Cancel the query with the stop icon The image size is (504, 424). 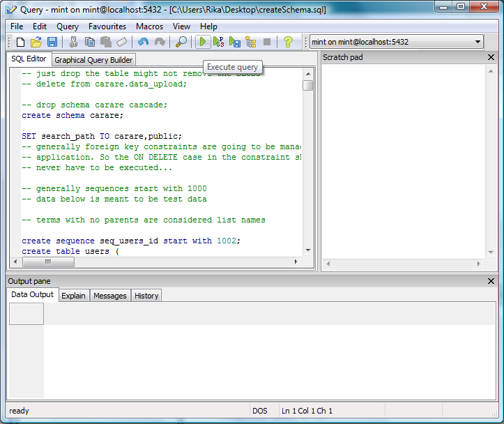267,42
